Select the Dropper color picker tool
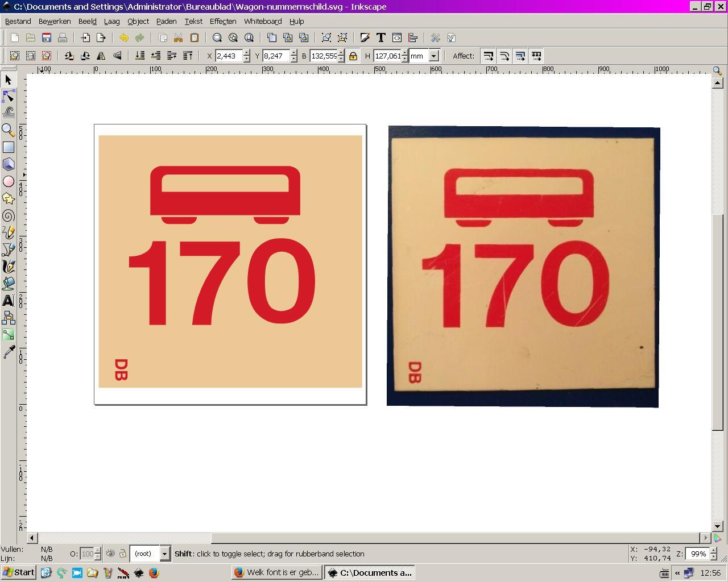Screen dimensions: 728x582 [x=9, y=353]
